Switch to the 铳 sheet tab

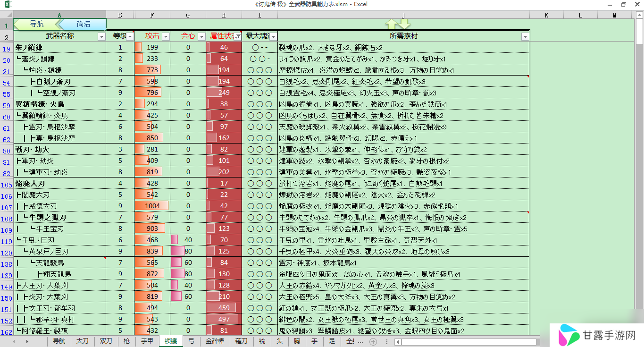tap(262, 341)
